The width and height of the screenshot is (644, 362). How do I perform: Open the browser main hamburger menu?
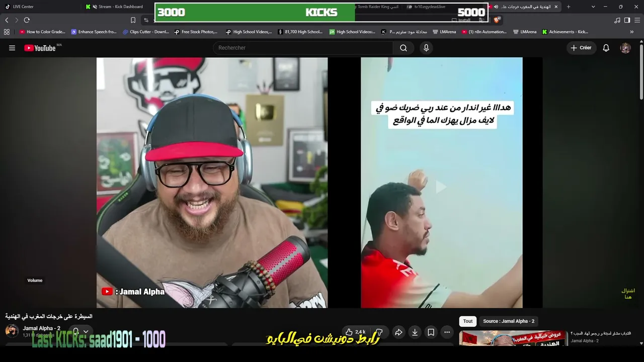click(x=637, y=20)
